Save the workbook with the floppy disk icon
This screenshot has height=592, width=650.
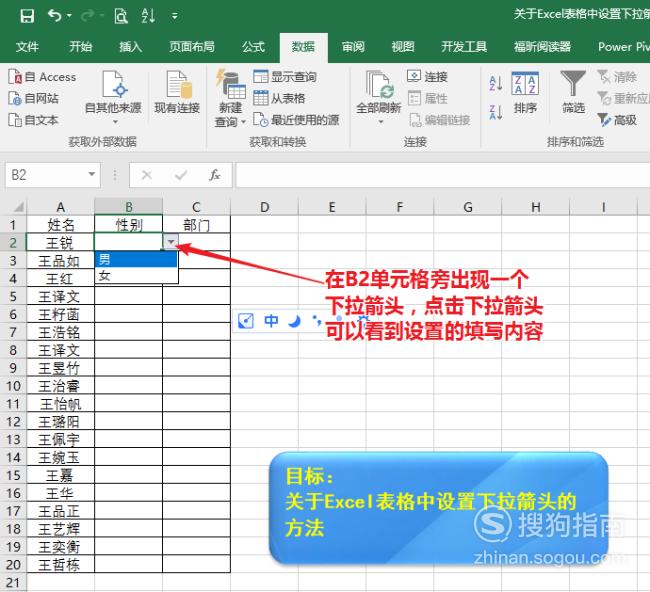(x=27, y=16)
